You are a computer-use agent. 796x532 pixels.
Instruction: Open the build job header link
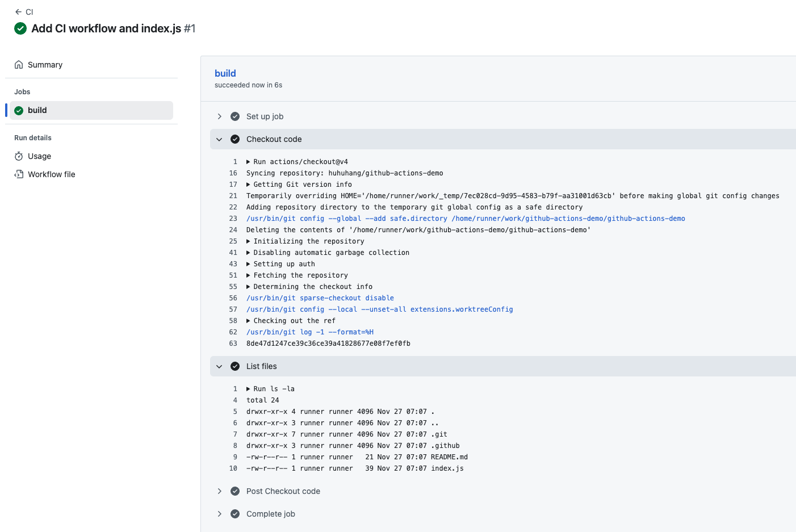click(x=225, y=73)
